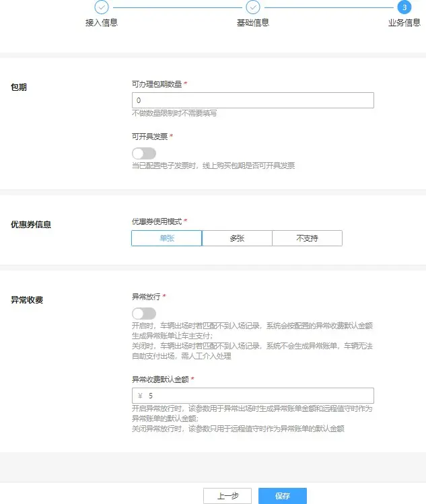Enable the 可开具发票 switch
The width and height of the screenshot is (426, 504).
pyautogui.click(x=144, y=153)
